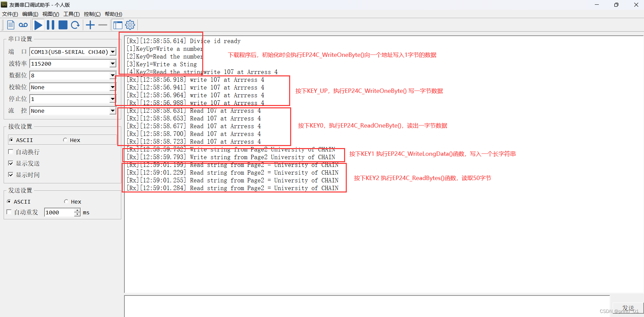This screenshot has height=317, width=644.
Task: Click log line timestamped 12:59:01.284
Action: point(233,188)
